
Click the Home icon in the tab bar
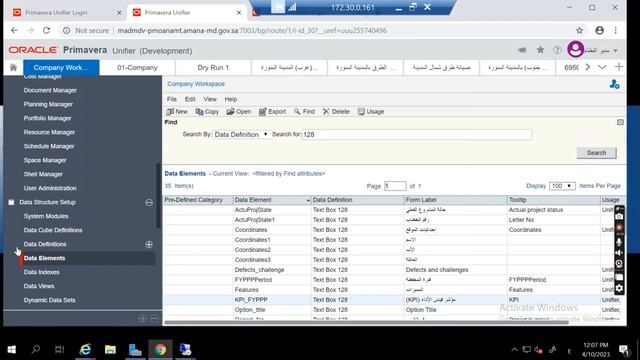(x=13, y=67)
